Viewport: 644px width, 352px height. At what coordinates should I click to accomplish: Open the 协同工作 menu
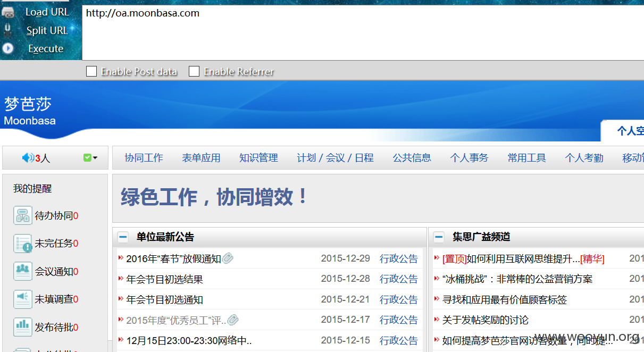point(144,158)
